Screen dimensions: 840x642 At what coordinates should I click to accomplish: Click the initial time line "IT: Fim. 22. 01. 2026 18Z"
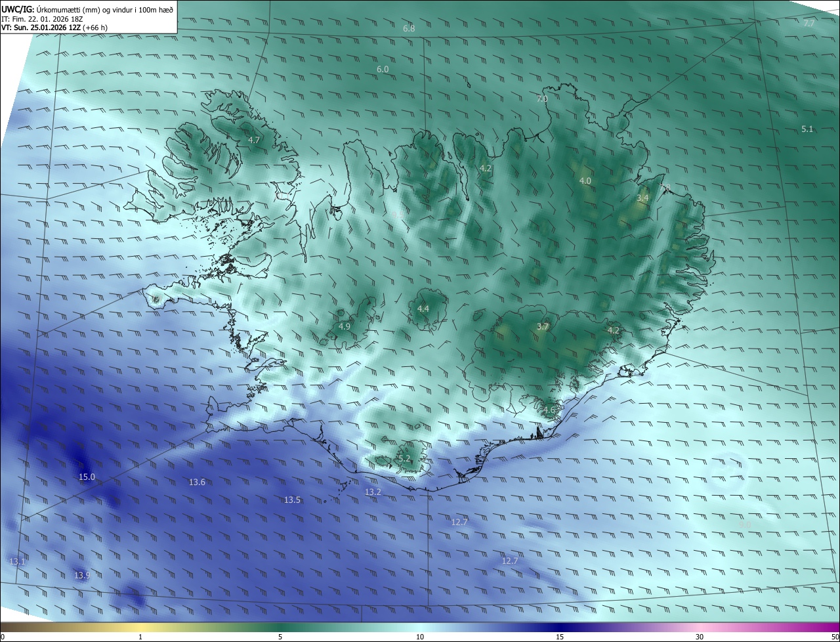point(41,19)
